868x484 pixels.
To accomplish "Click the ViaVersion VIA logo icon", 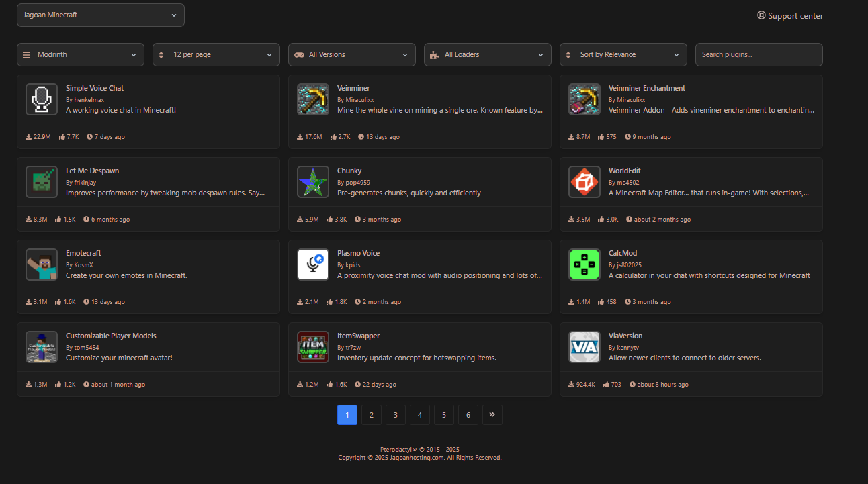I will (x=584, y=347).
